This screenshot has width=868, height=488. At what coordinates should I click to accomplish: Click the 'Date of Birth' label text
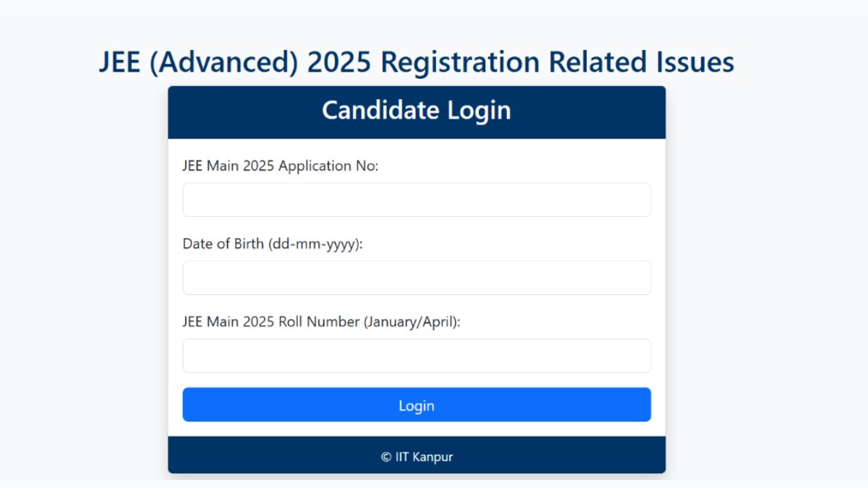[x=224, y=244]
